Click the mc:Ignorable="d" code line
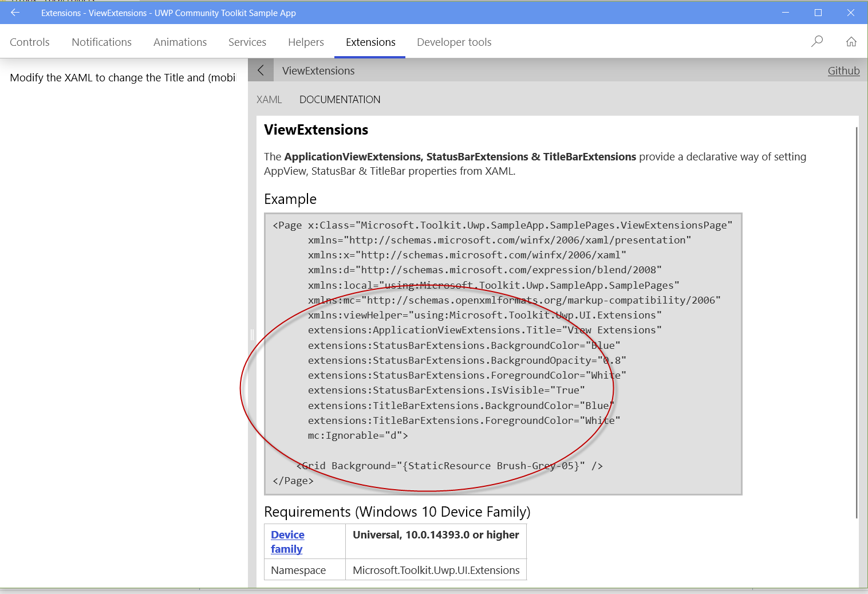 358,435
